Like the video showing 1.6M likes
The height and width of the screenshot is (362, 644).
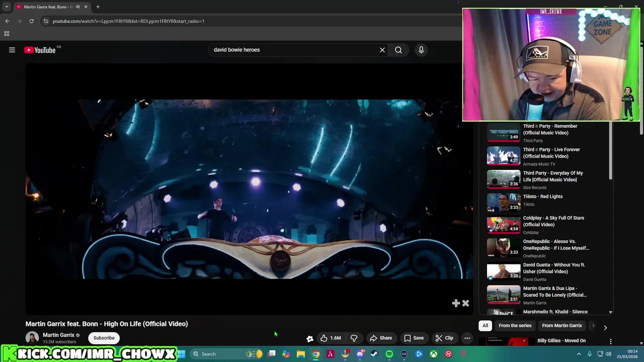(331, 338)
